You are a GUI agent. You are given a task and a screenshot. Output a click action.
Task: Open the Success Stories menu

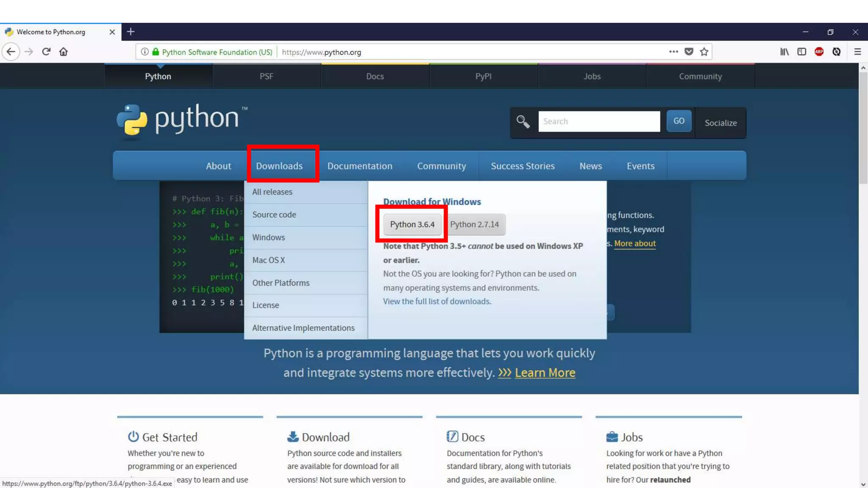tap(523, 166)
